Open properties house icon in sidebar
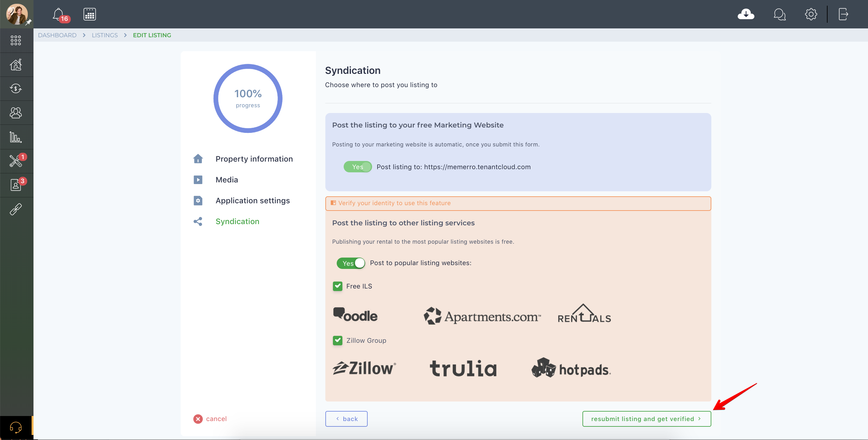868x440 pixels. [16, 64]
